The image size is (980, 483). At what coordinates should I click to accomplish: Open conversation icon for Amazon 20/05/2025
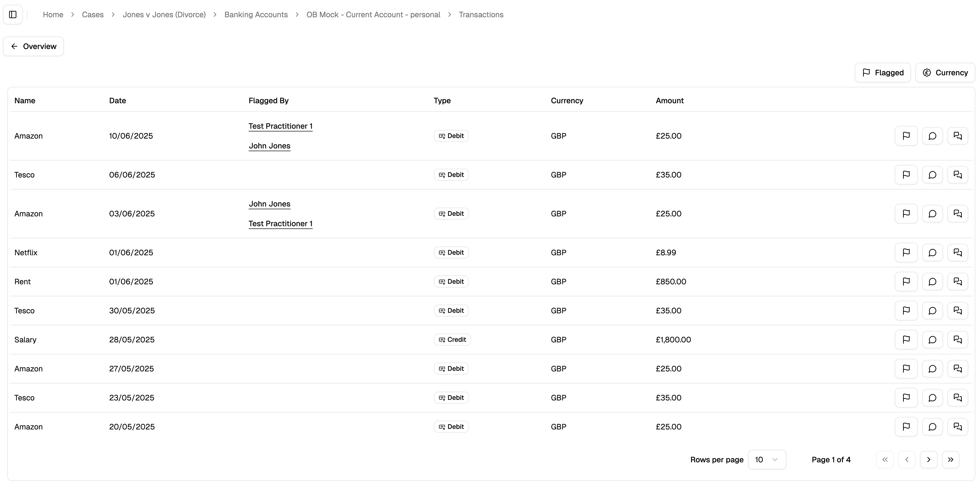click(x=958, y=427)
